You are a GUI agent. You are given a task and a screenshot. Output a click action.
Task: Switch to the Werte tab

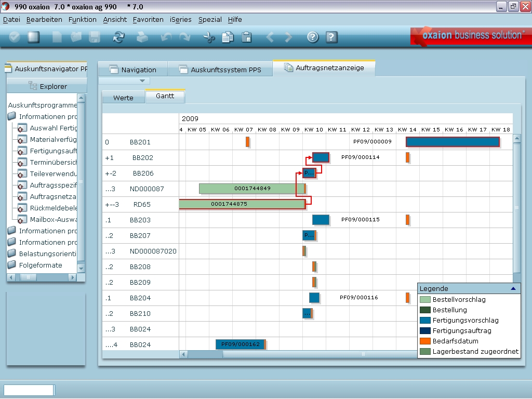click(x=123, y=98)
